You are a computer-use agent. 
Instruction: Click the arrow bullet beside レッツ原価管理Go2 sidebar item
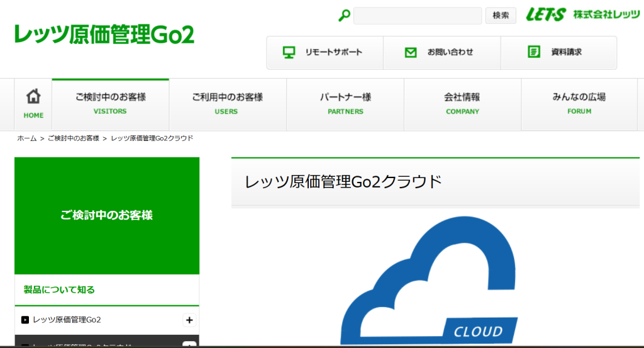[x=25, y=320]
